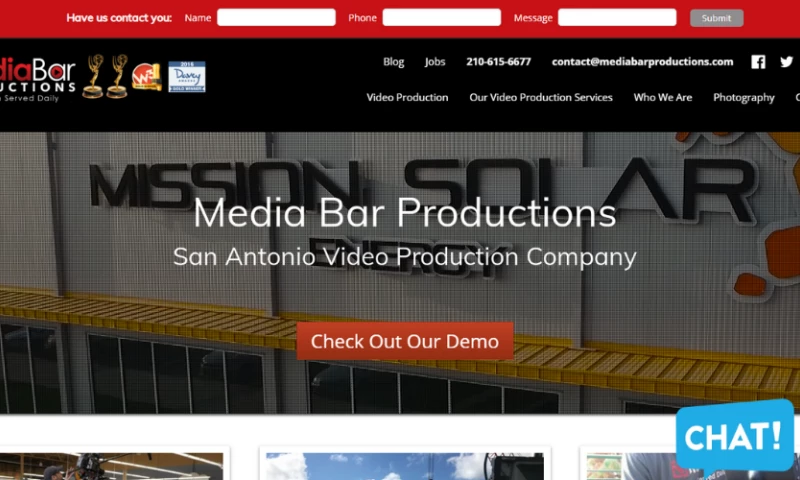
Task: Select the Who We Are menu item
Action: click(662, 98)
